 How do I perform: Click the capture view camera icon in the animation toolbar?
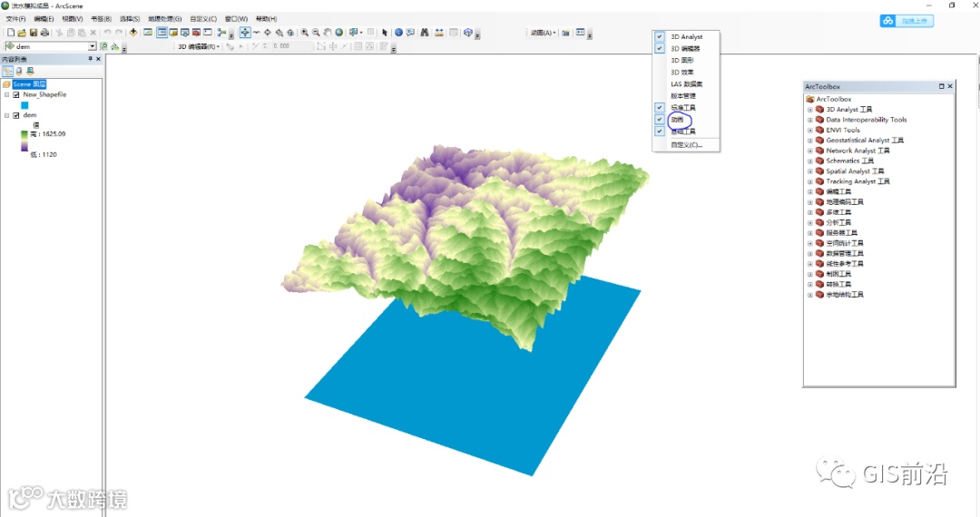(x=565, y=33)
